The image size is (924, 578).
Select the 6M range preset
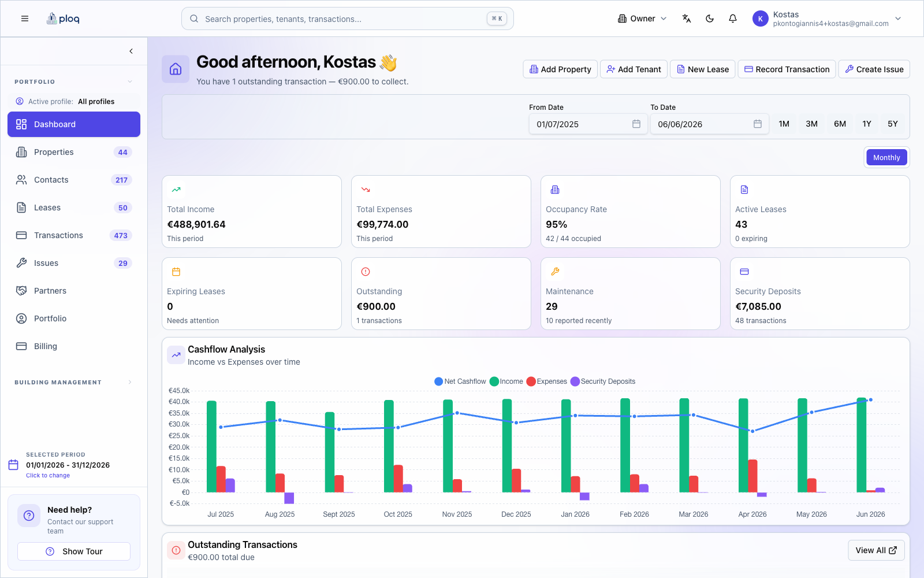(840, 124)
